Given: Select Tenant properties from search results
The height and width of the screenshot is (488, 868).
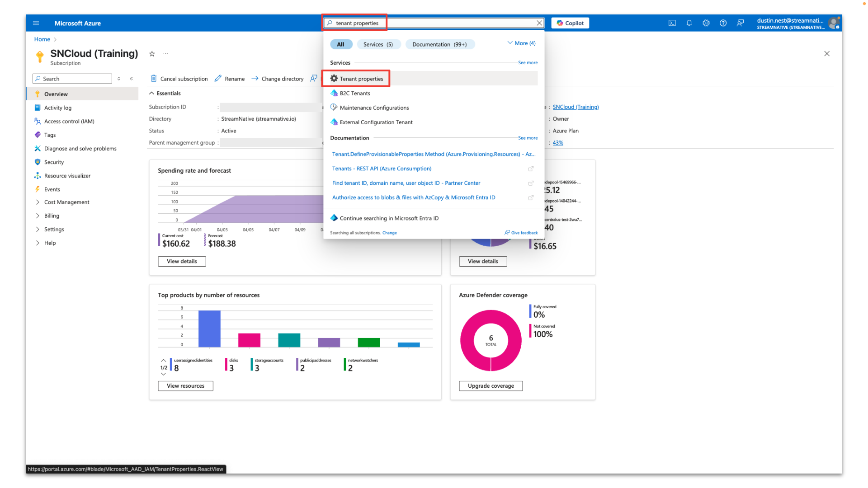Looking at the screenshot, I should pyautogui.click(x=360, y=78).
